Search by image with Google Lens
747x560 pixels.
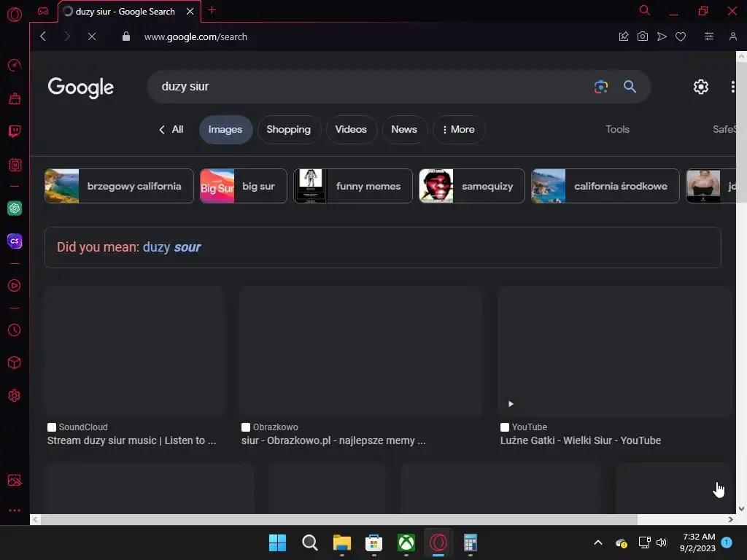click(601, 87)
